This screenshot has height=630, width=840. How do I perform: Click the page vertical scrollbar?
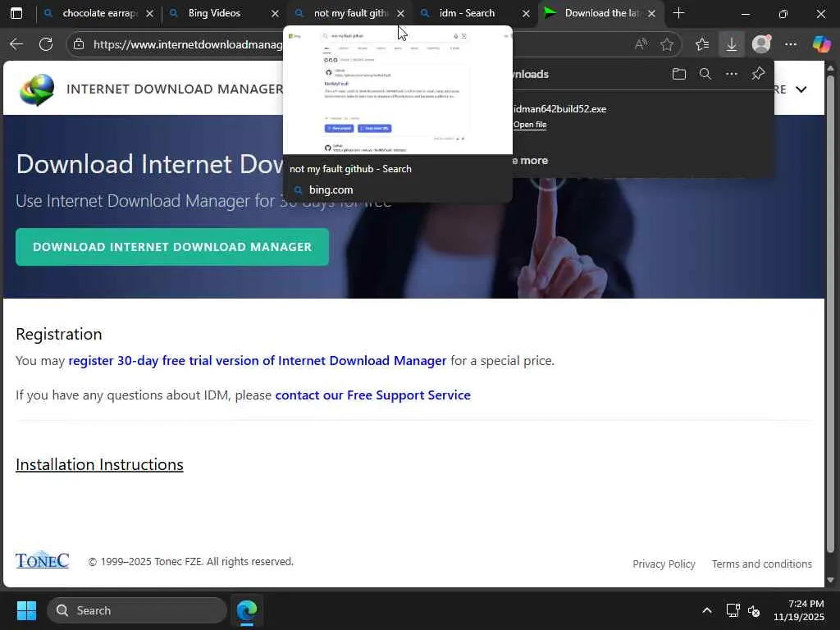[830, 313]
